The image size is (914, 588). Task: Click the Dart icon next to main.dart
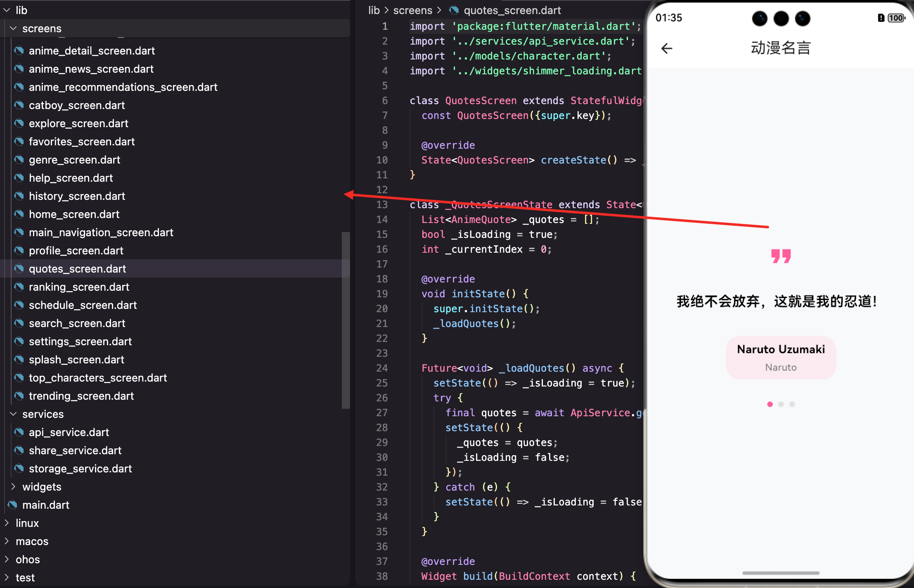pyautogui.click(x=12, y=505)
